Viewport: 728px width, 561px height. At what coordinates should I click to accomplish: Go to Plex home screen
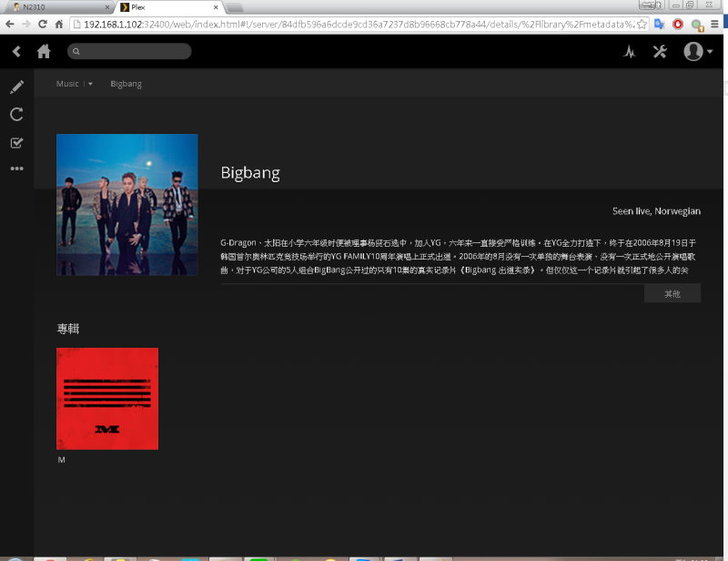43,52
